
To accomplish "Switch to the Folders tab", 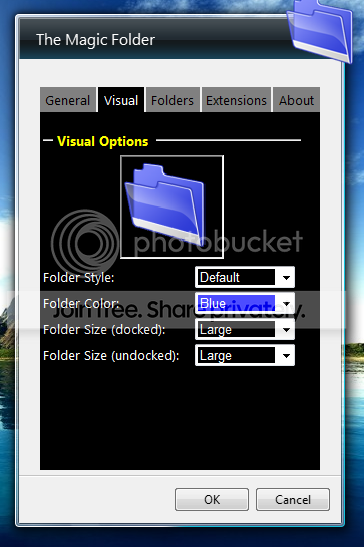I will (x=172, y=100).
